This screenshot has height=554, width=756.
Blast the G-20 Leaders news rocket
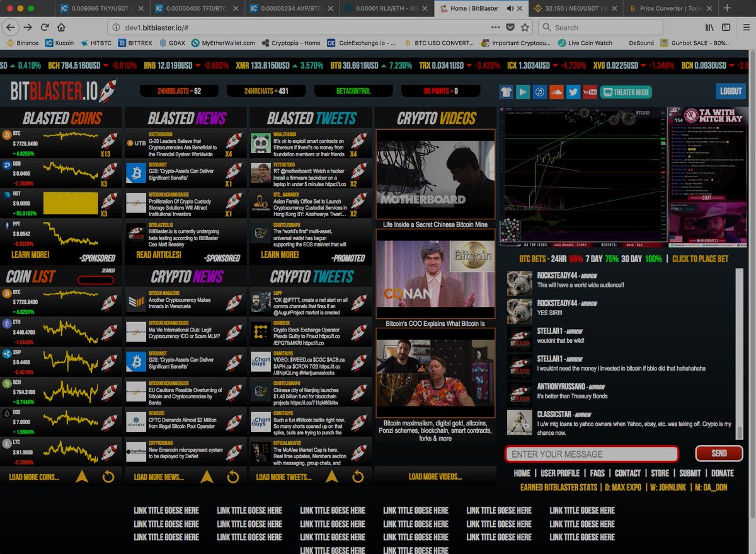click(x=234, y=140)
